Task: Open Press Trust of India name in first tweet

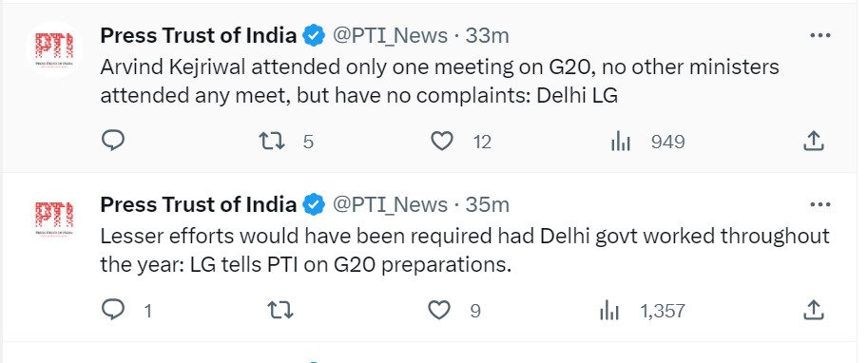Action: coord(198,35)
